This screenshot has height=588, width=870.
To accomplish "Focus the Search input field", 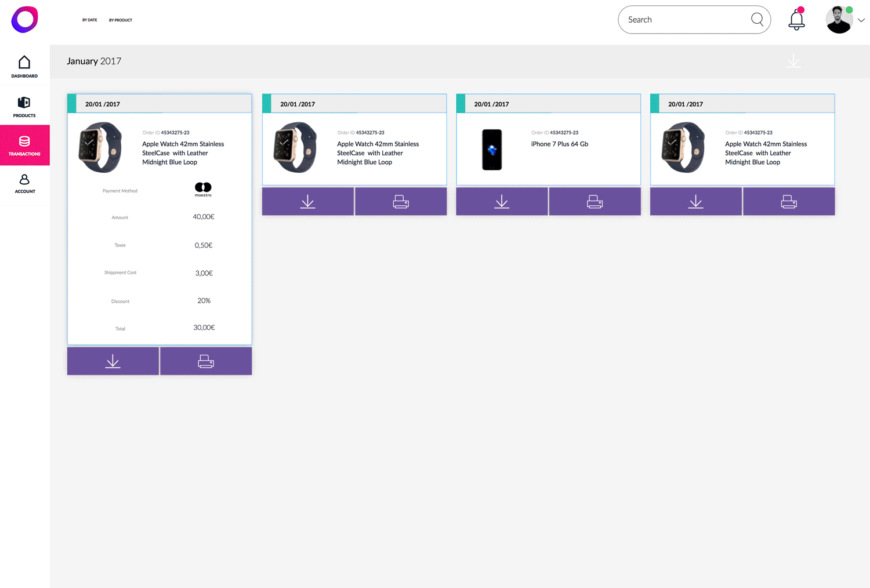I will [694, 20].
